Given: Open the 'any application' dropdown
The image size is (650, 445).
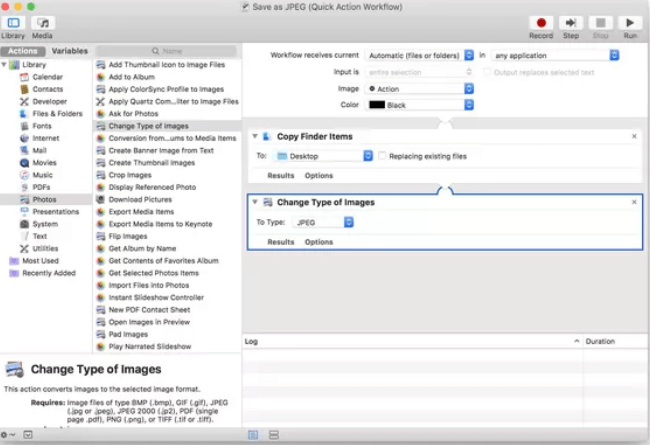Looking at the screenshot, I should pyautogui.click(x=555, y=55).
